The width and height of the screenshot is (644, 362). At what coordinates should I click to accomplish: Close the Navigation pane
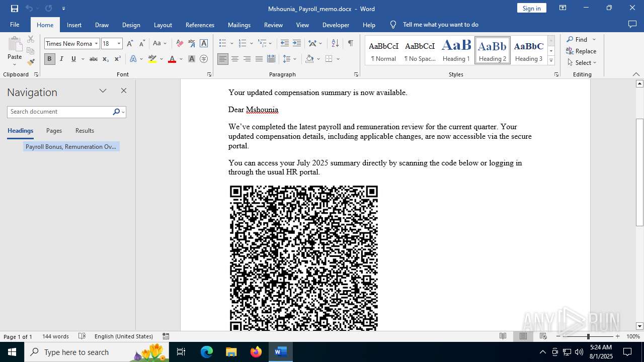point(124,91)
